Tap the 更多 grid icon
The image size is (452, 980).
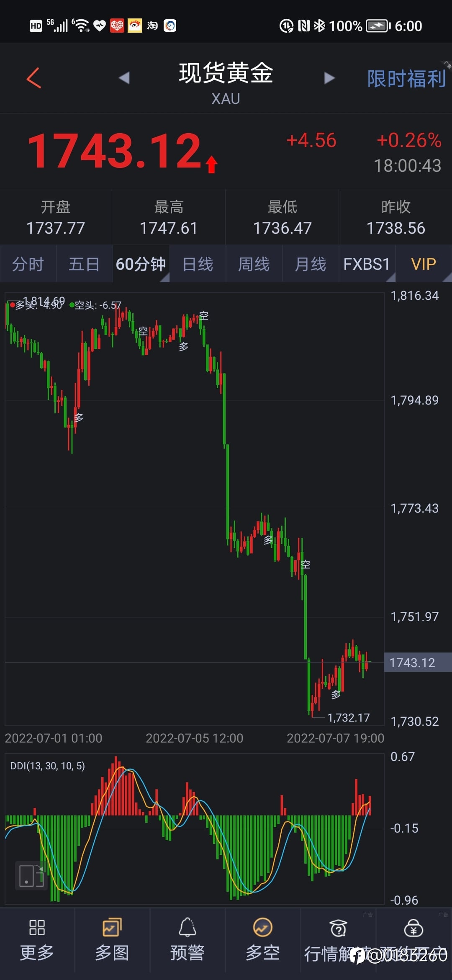point(37,927)
